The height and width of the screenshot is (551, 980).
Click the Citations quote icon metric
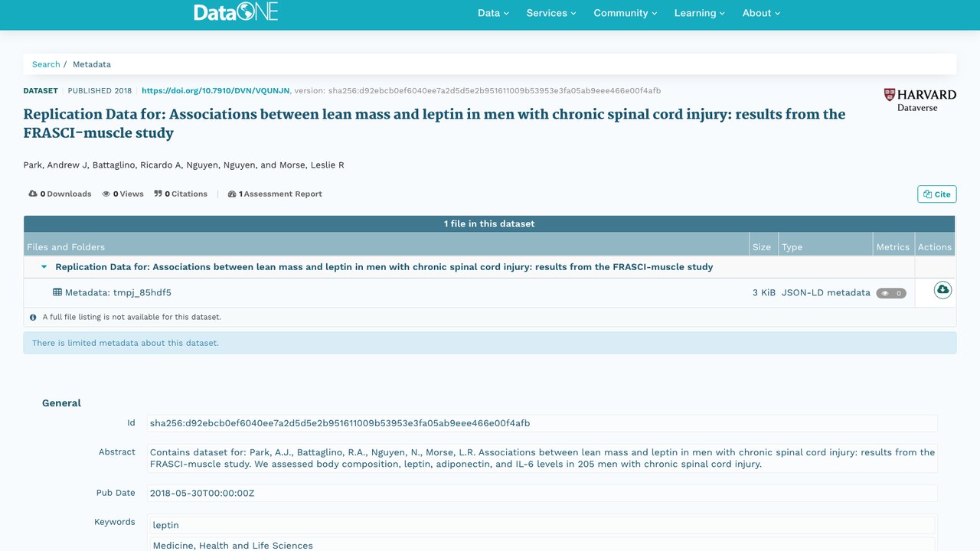[158, 194]
